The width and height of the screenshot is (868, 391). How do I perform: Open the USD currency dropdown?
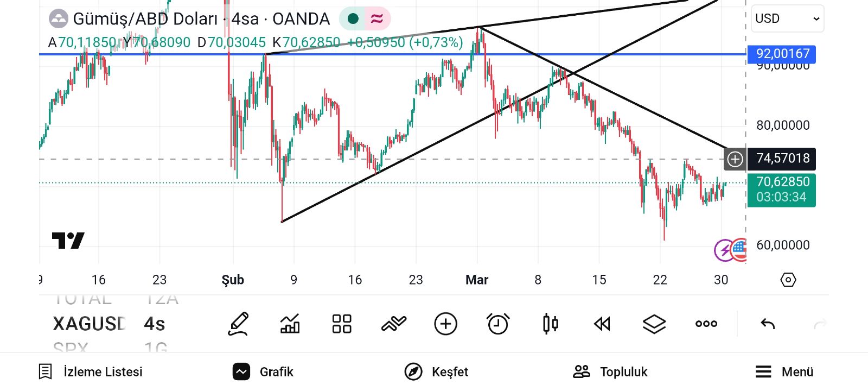click(787, 18)
